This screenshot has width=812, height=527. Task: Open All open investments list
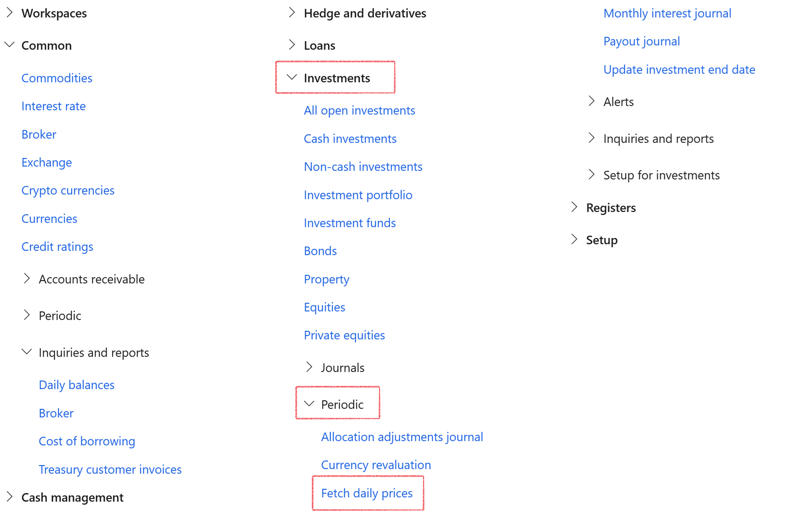(x=359, y=110)
